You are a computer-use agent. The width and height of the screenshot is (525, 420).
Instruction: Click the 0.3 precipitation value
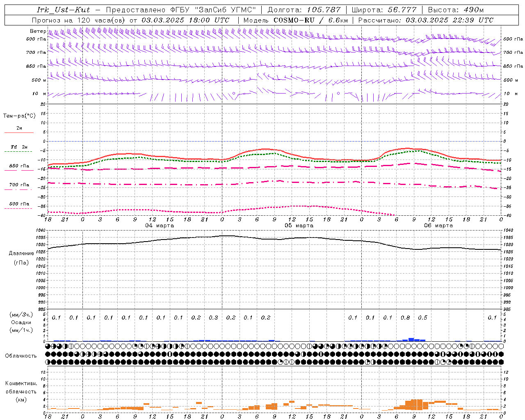[213, 317]
